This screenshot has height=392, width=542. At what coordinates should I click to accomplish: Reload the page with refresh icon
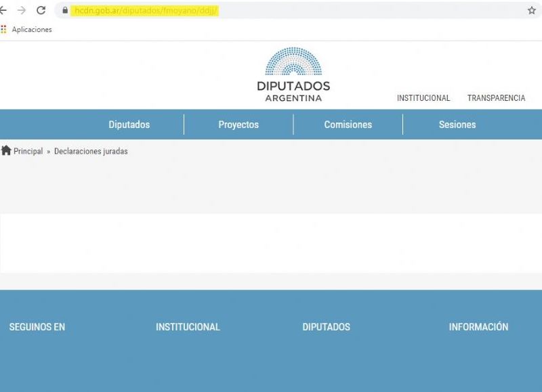pyautogui.click(x=41, y=10)
